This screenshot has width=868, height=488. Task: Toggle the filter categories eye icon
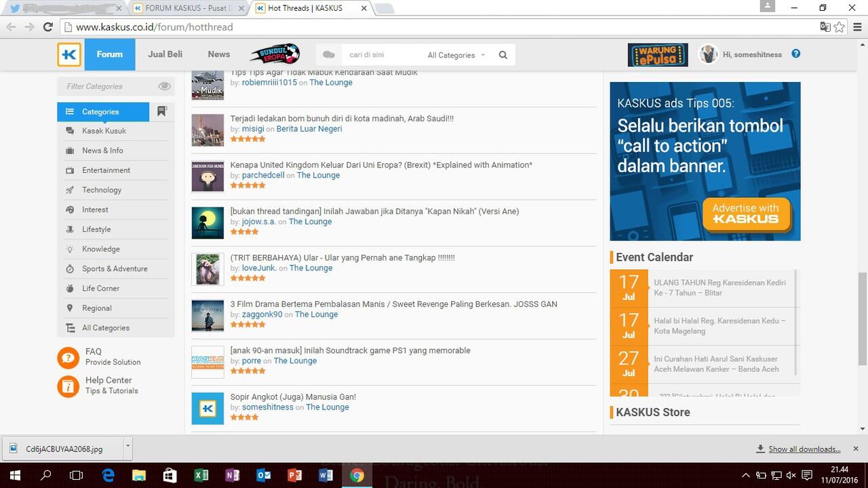[164, 86]
